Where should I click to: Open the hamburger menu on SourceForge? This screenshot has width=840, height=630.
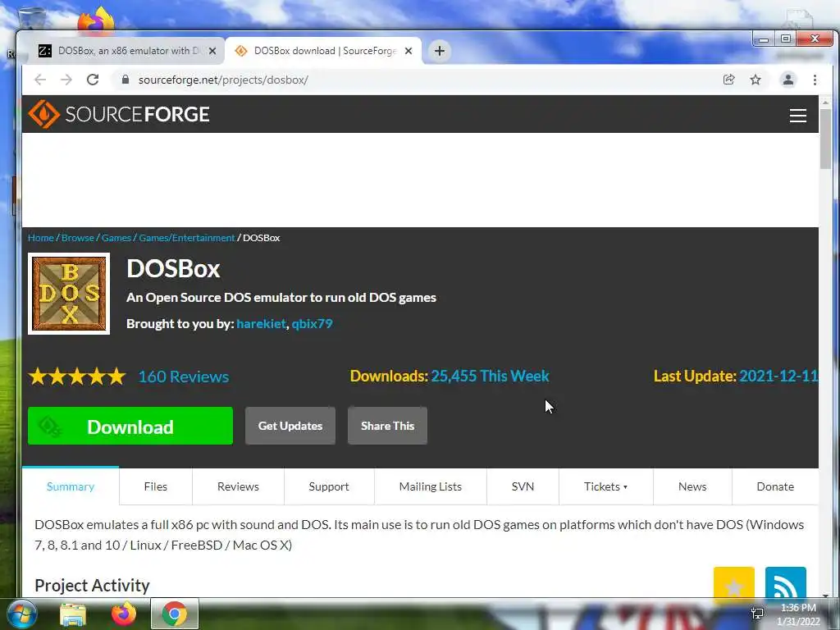pos(797,115)
